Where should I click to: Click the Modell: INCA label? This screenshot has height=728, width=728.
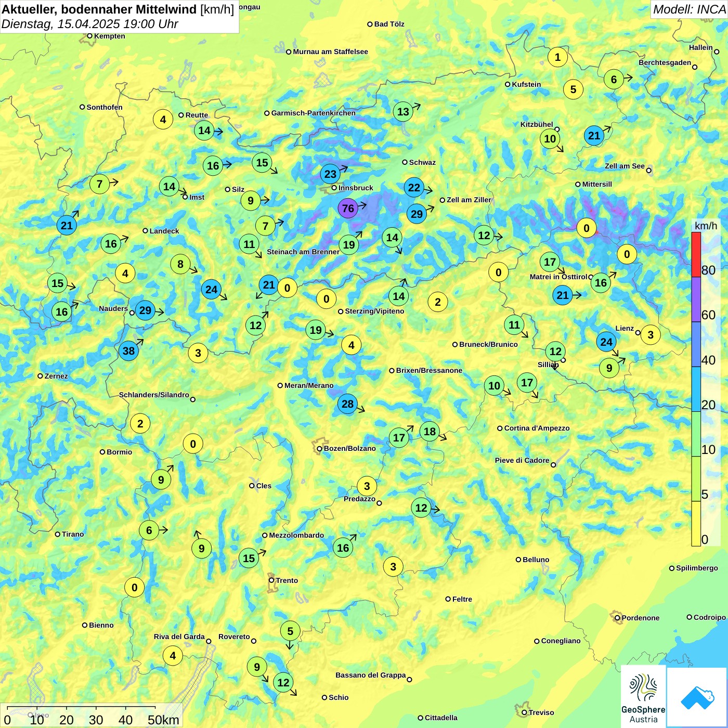click(689, 9)
